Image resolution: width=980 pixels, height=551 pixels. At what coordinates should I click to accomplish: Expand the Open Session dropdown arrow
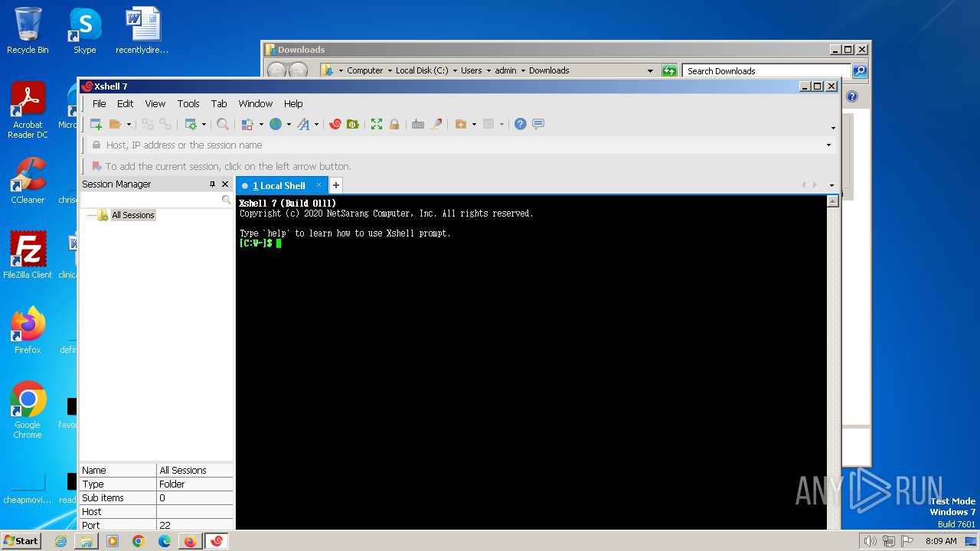point(129,124)
